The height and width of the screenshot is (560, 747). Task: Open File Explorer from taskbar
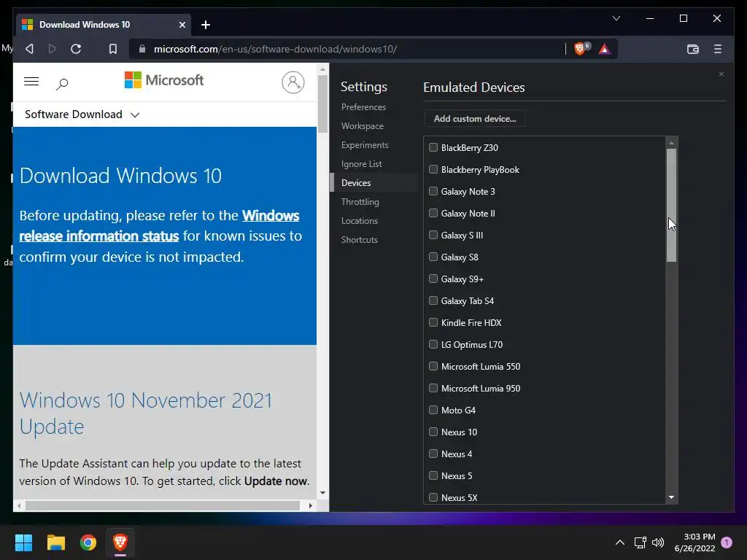[55, 542]
